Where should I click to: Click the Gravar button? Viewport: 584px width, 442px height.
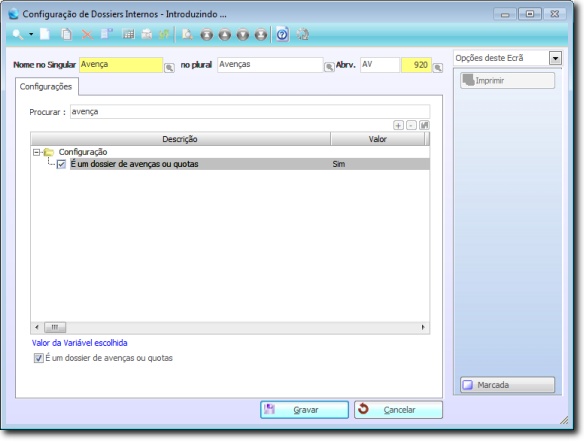click(304, 410)
